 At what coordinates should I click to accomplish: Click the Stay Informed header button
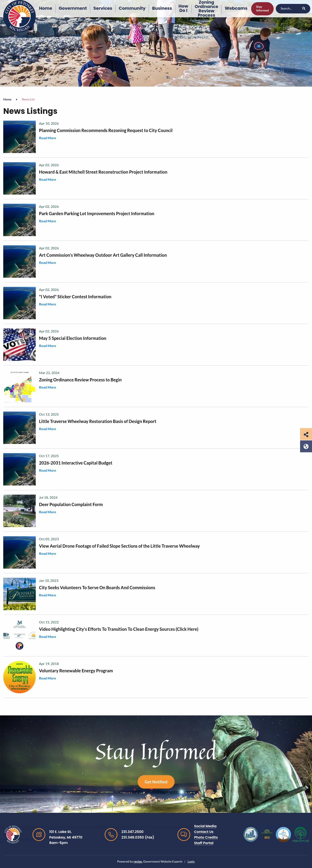262,8
